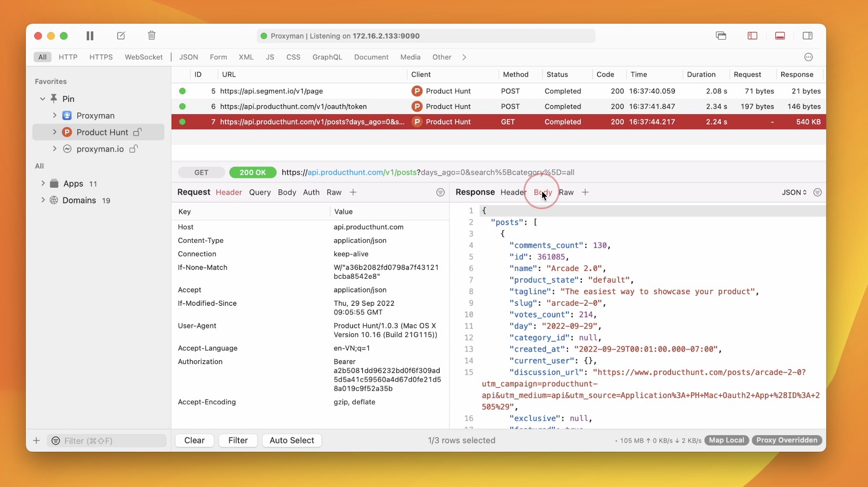The height and width of the screenshot is (487, 868).
Task: Click the compose request icon in toolbar
Action: [x=121, y=36]
